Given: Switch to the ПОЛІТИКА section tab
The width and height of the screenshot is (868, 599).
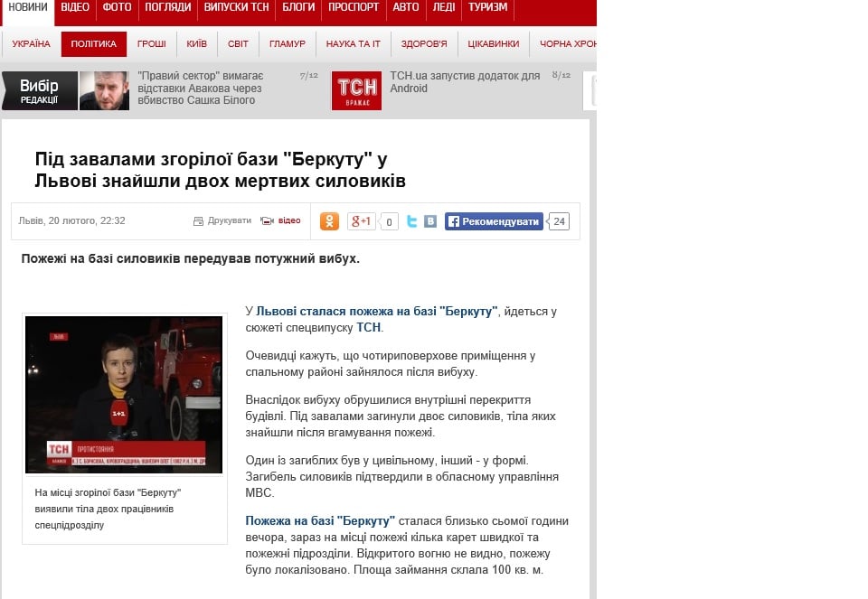Looking at the screenshot, I should tap(93, 43).
